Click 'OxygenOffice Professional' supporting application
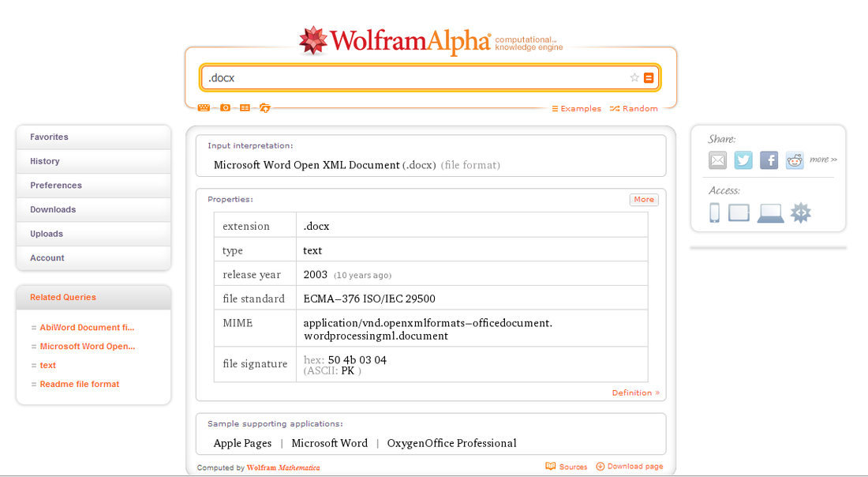Screen dimensions: 868x477 tap(451, 443)
